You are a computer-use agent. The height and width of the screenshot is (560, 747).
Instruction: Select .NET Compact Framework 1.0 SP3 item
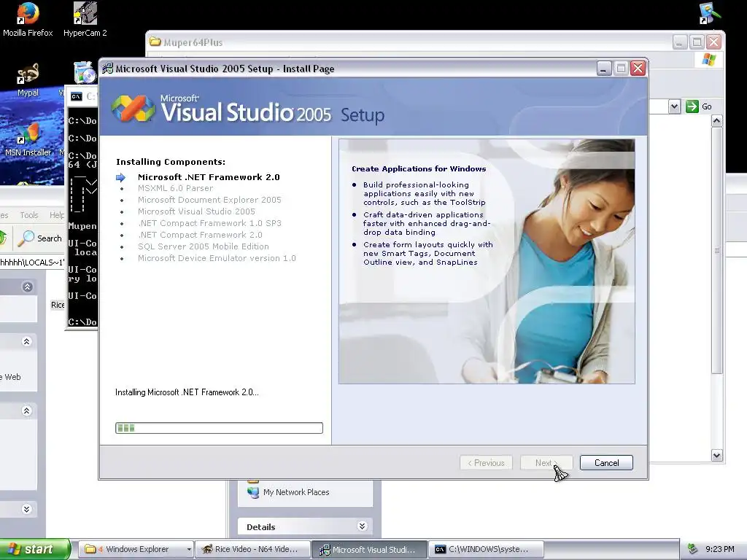209,223
